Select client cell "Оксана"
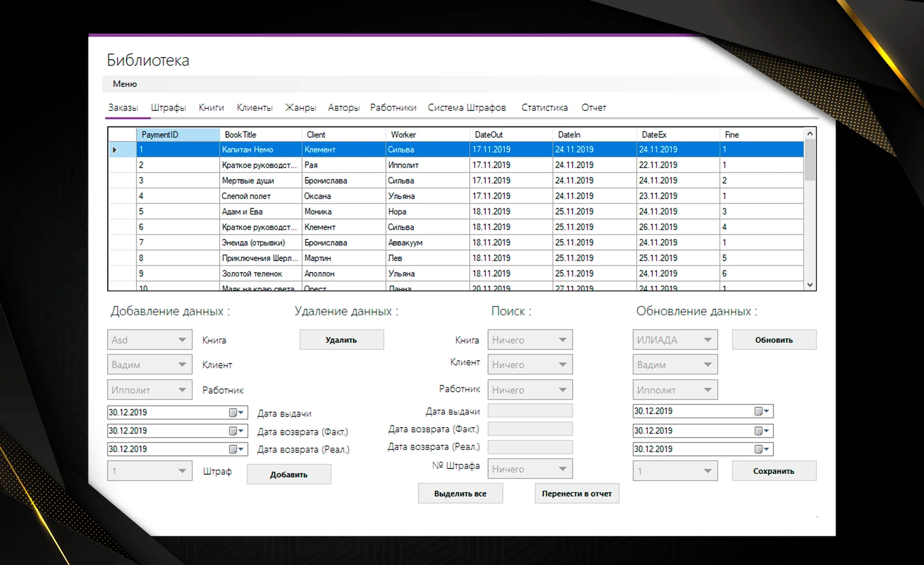 tap(344, 196)
